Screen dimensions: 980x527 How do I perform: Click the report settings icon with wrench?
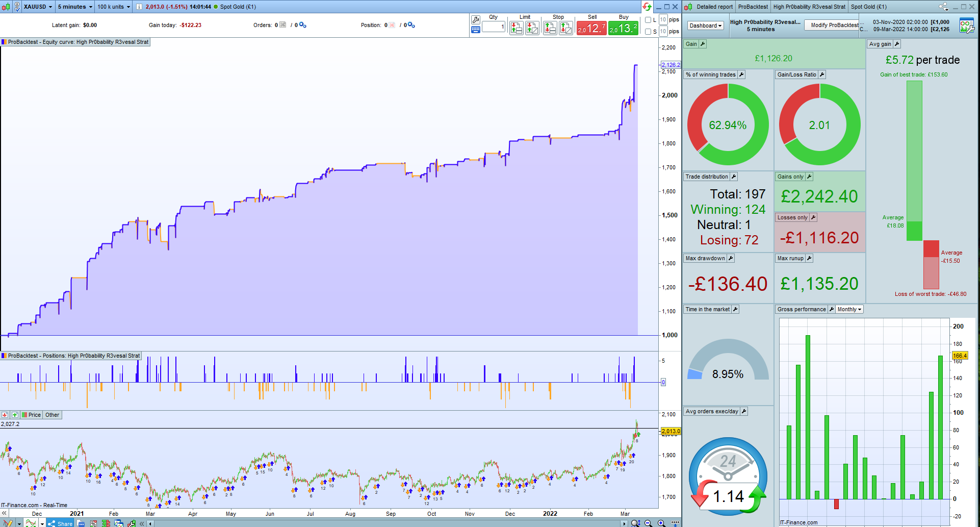[967, 26]
